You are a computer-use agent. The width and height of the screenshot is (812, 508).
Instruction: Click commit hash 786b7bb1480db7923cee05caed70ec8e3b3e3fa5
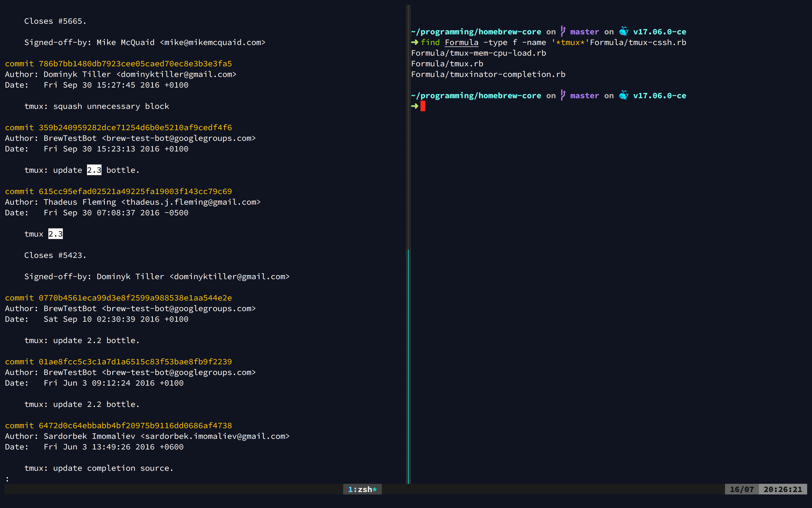[135, 63]
